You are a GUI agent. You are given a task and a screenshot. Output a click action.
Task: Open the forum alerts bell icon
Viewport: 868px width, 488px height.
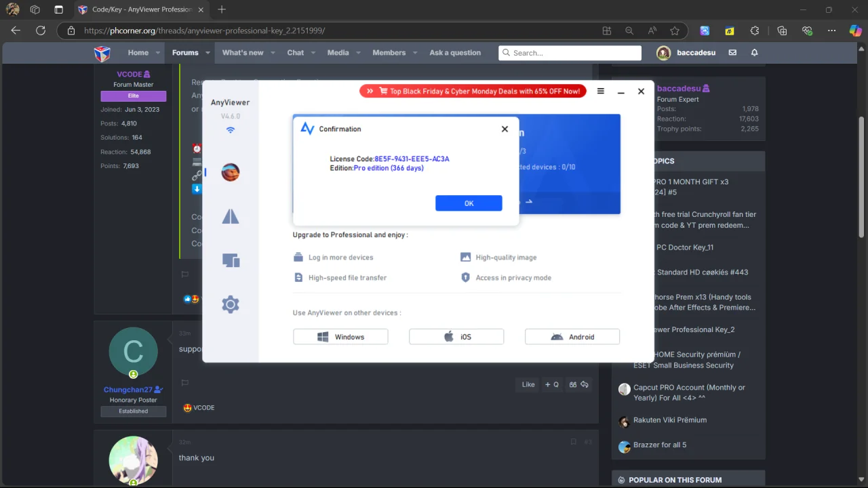754,53
